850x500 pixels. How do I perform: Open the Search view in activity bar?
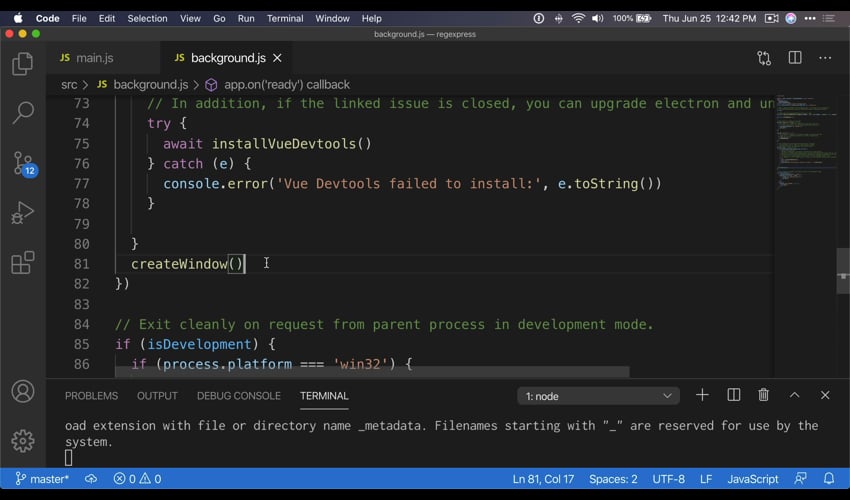(23, 113)
